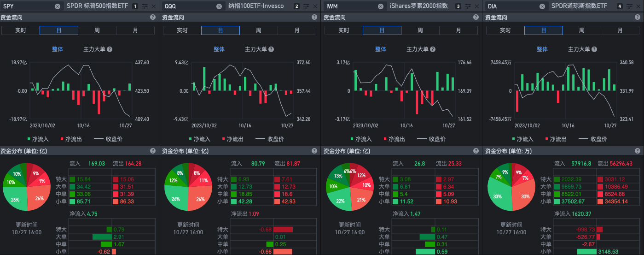Toggle 收盘价 legend in IWM chart
Image resolution: width=644 pixels, height=255 pixels.
click(431, 139)
